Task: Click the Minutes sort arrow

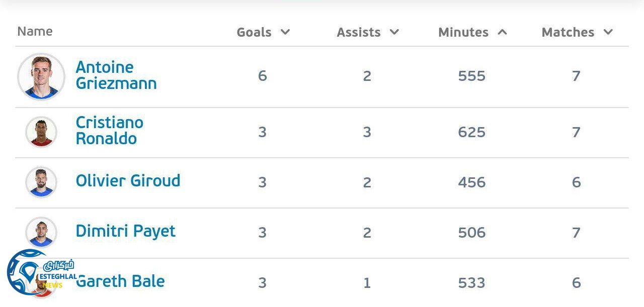Action: click(502, 32)
